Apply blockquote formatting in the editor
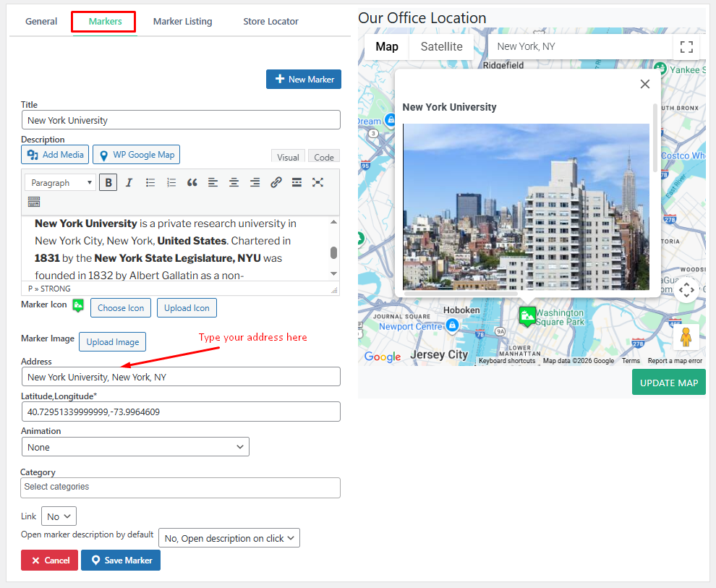This screenshot has height=588, width=716. (192, 182)
